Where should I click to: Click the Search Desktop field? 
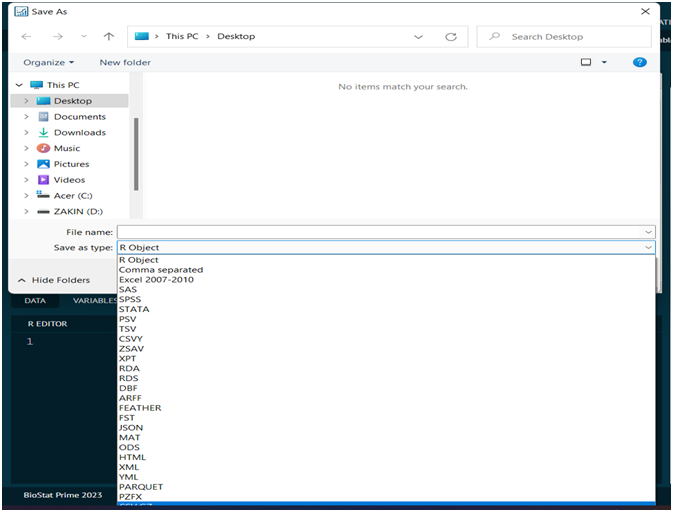tap(564, 37)
